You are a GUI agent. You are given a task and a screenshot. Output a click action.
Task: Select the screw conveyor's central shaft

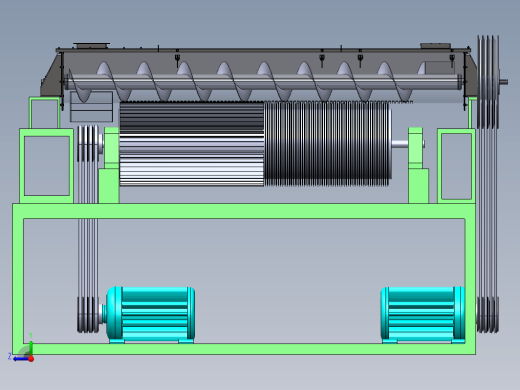pyautogui.click(x=263, y=82)
